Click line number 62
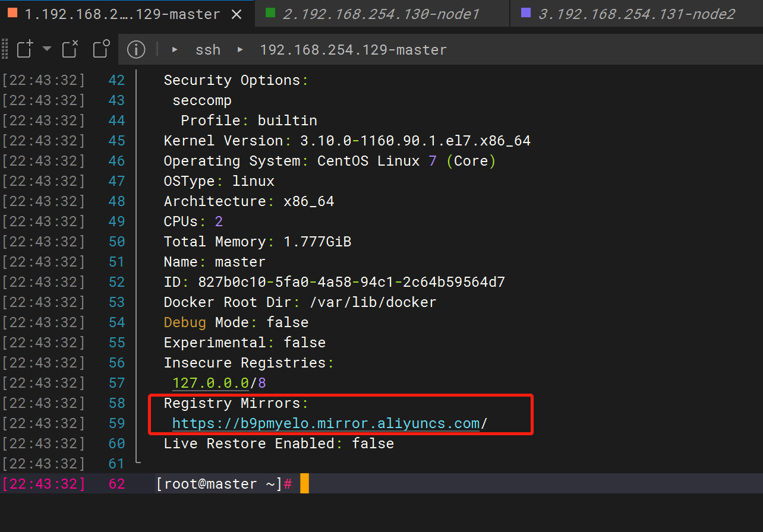Screen dimensions: 763x532 coord(117,484)
